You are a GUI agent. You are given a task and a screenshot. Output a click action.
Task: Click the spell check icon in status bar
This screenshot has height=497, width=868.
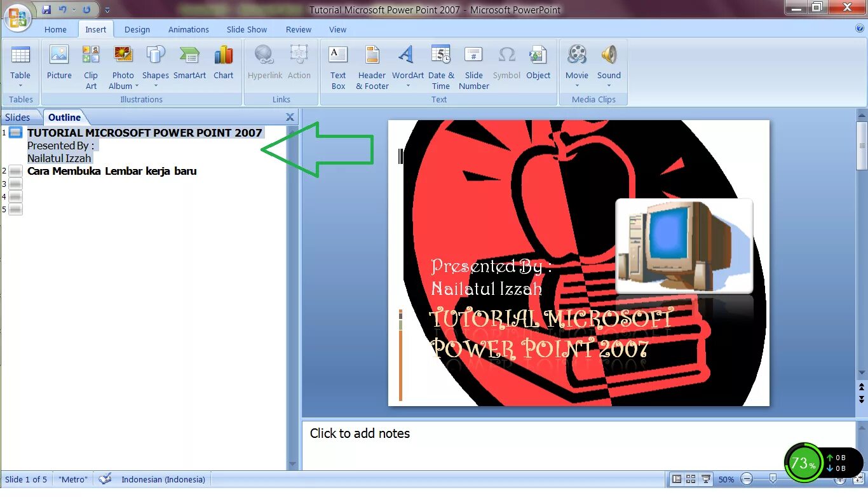point(105,479)
